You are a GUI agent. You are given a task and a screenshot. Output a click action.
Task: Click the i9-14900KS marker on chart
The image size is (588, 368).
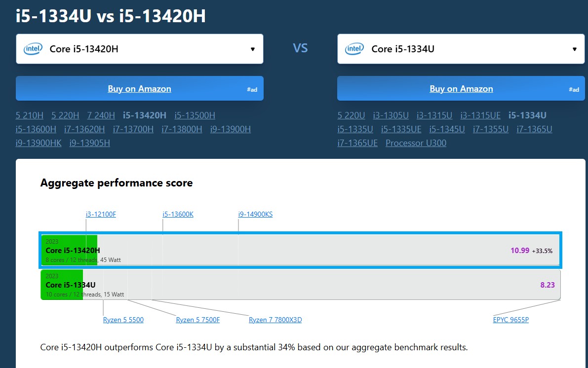255,215
